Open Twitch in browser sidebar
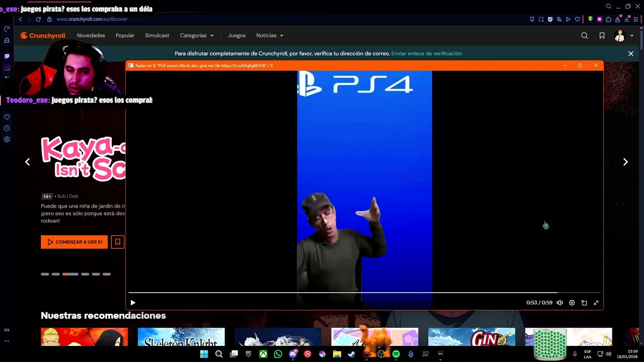The image size is (644, 362). click(x=7, y=56)
